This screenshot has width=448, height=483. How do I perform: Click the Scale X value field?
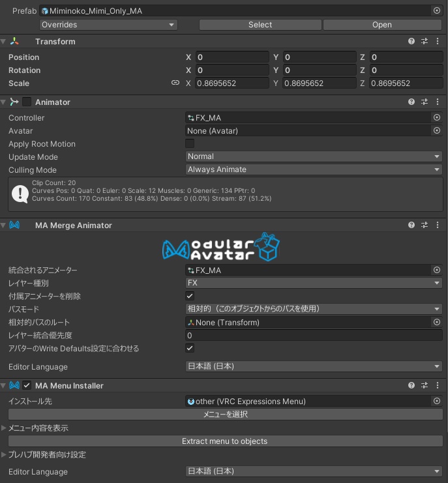coord(232,83)
